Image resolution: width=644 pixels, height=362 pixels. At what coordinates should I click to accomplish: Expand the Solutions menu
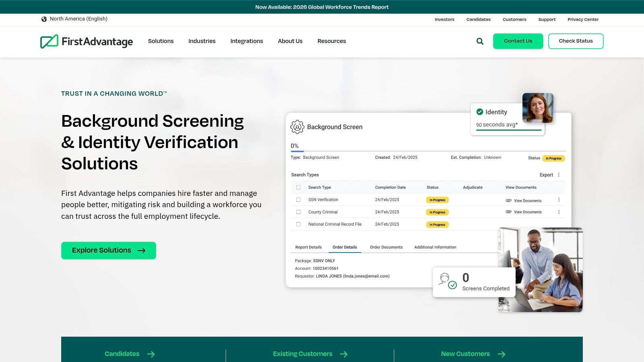point(161,41)
